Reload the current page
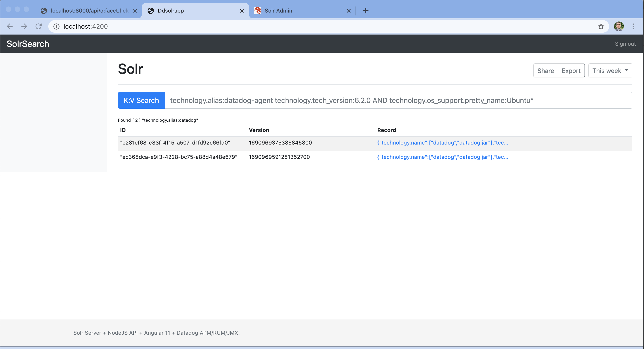 (38, 26)
